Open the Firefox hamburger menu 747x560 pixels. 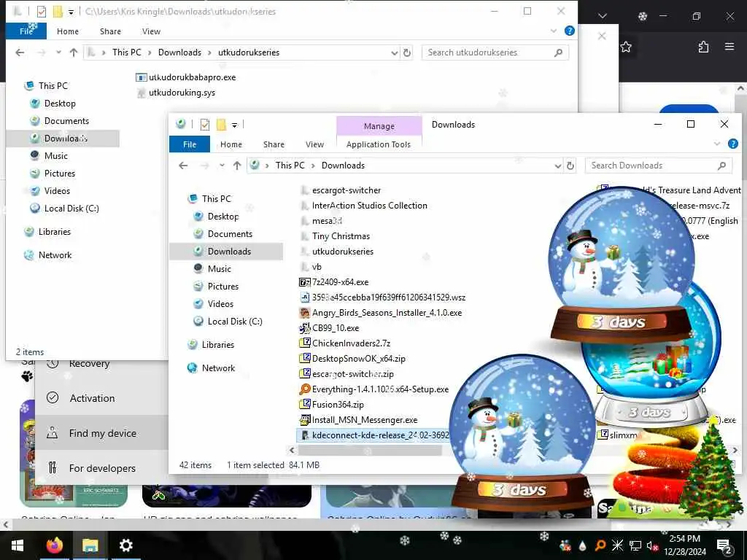tap(729, 47)
